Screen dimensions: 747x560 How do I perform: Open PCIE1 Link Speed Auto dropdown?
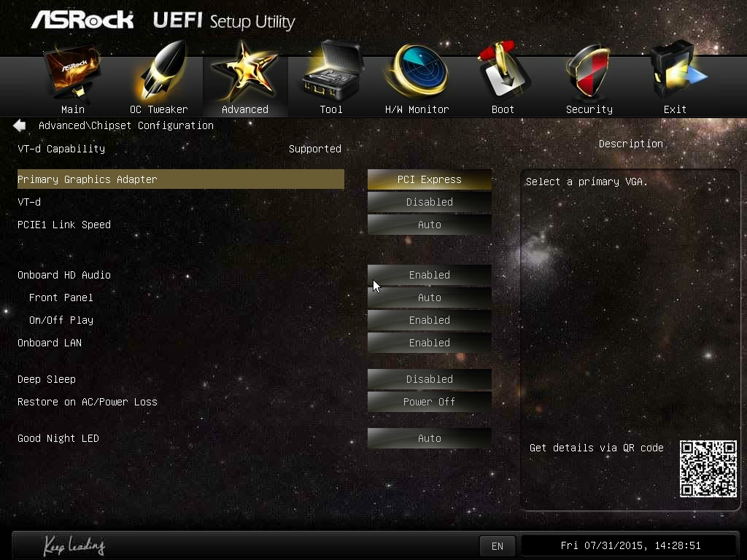429,225
